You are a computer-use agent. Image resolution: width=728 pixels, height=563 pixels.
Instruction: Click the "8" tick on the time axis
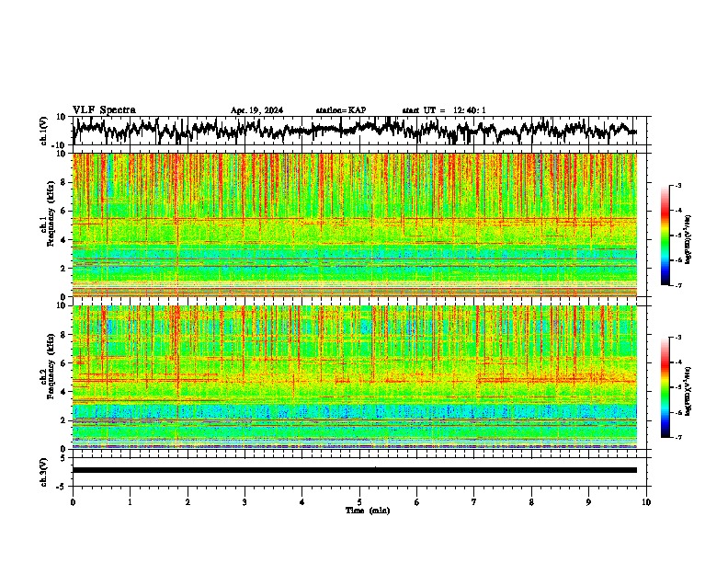click(x=531, y=502)
